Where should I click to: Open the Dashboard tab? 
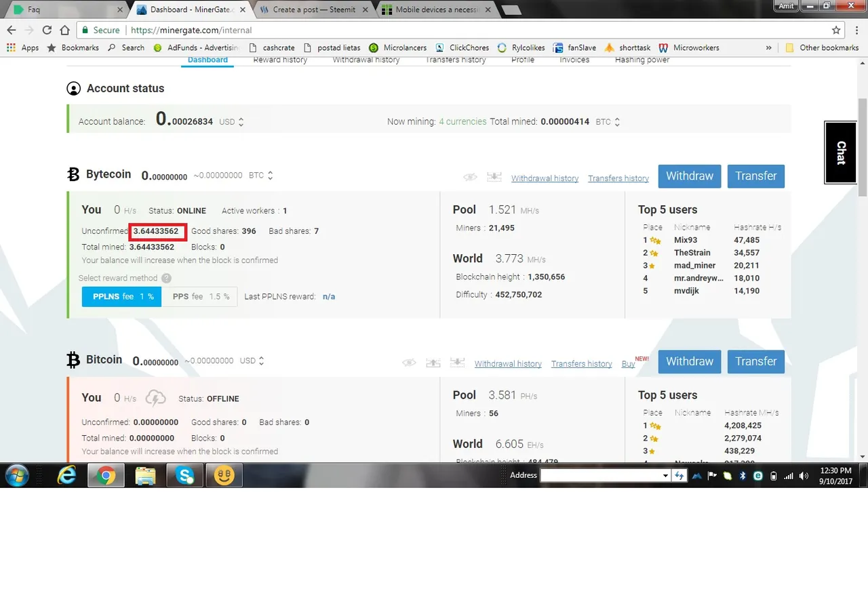pos(208,60)
